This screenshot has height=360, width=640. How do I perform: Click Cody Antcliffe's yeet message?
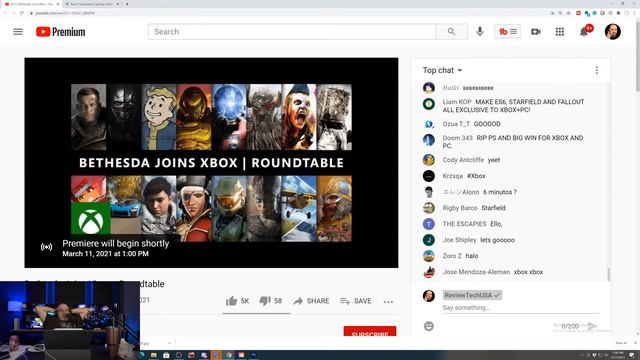click(494, 160)
